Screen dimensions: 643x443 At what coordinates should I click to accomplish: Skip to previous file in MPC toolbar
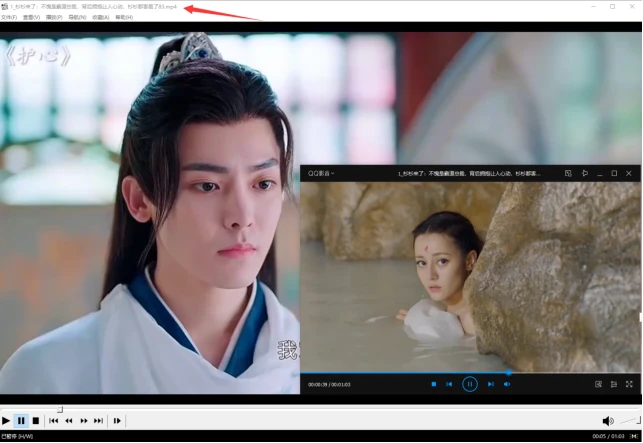(53, 420)
